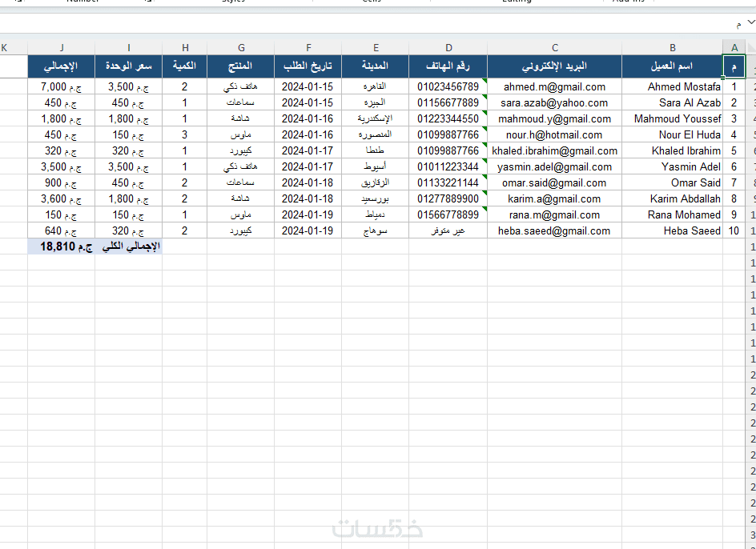Select Heba Saeed's غير متوفر phone cell
Screen dimensions: 756x549
coord(448,230)
